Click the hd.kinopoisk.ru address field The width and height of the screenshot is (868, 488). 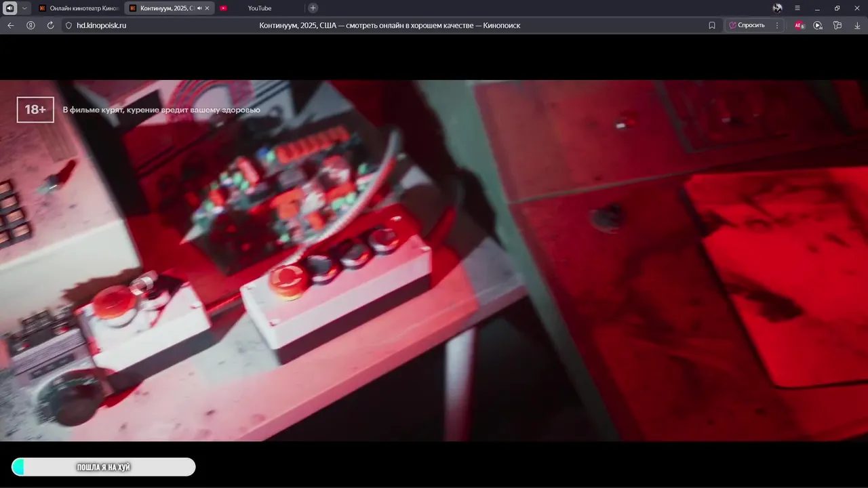(101, 25)
